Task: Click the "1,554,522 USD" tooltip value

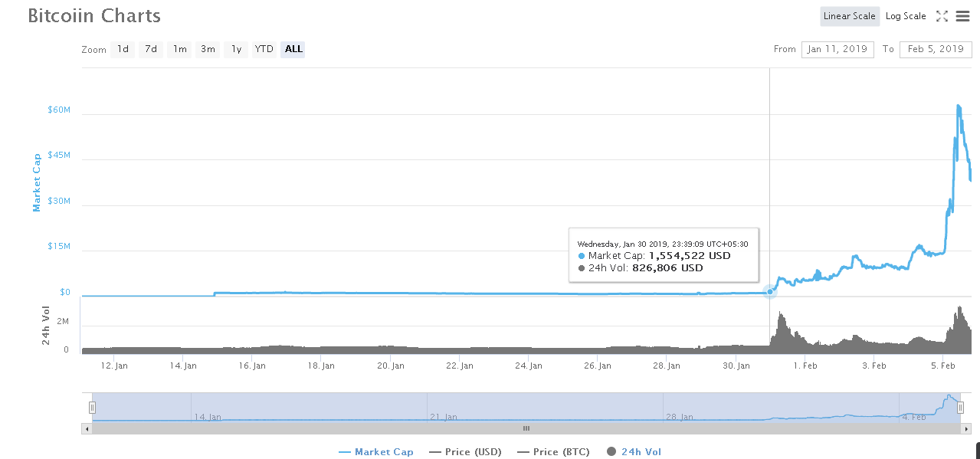Action: (x=690, y=256)
